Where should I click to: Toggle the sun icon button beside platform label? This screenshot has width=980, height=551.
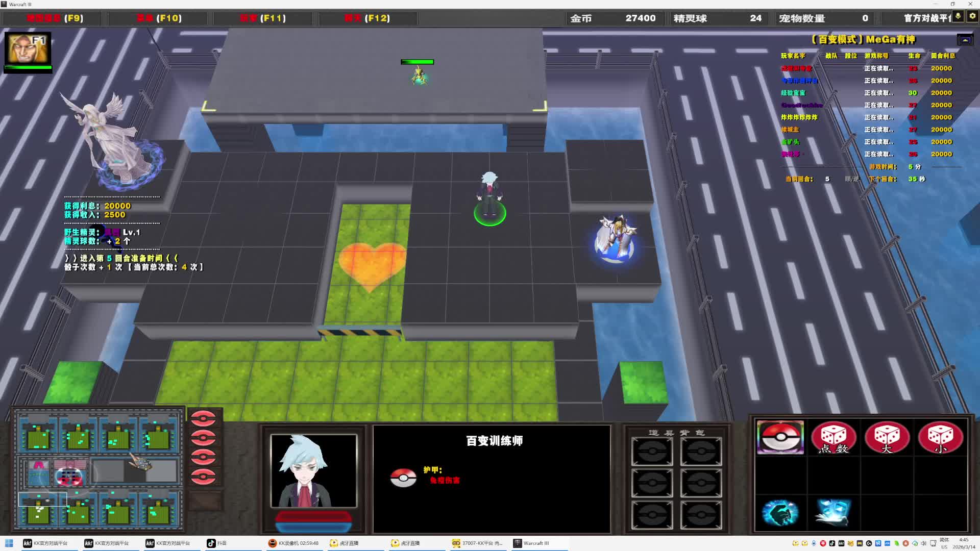[972, 16]
